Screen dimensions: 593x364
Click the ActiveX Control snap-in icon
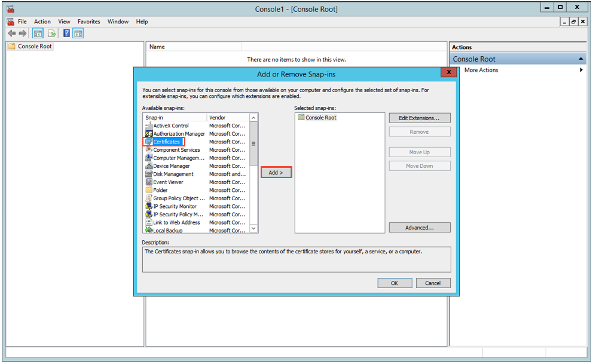[x=149, y=126]
